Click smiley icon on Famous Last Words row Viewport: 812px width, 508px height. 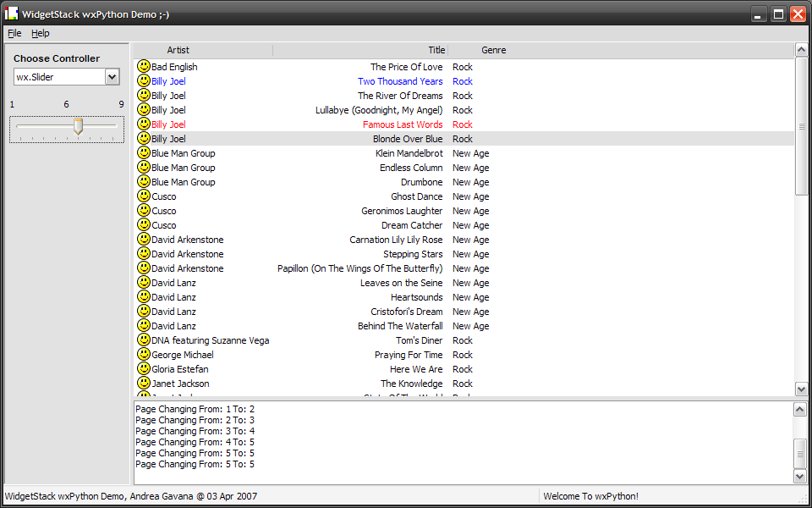tap(144, 124)
